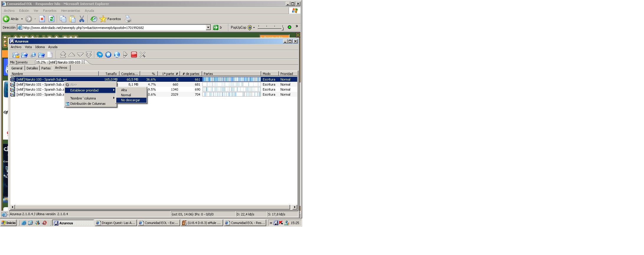
Task: Click the Partes progress bar for Naruto 103
Action: (232, 94)
